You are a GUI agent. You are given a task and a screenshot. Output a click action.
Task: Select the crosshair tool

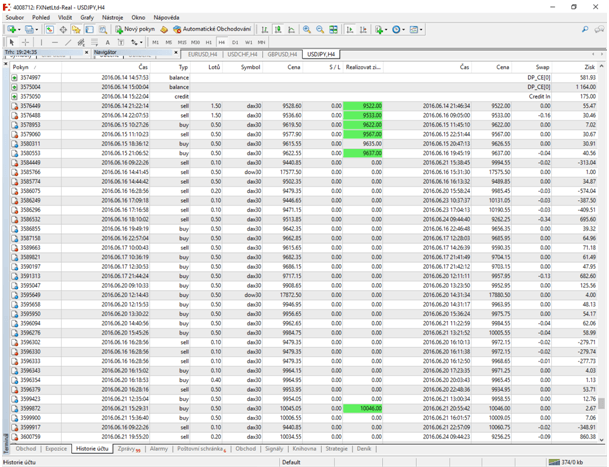25,42
